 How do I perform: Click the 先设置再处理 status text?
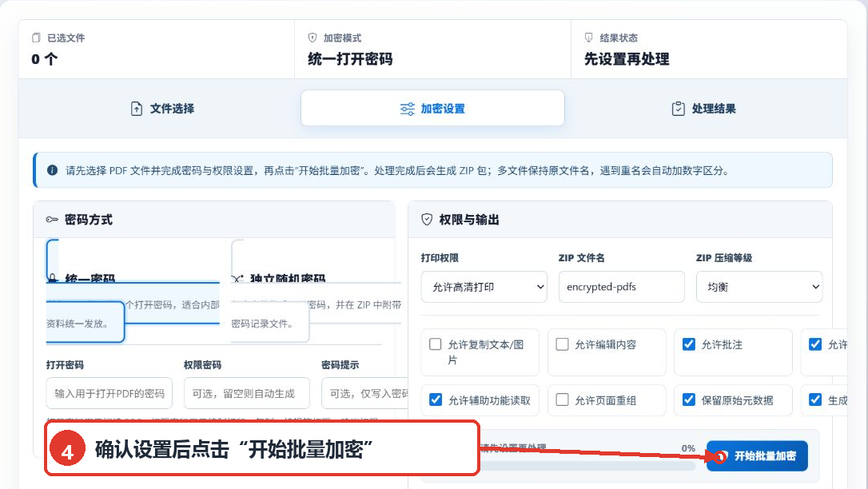tap(627, 58)
